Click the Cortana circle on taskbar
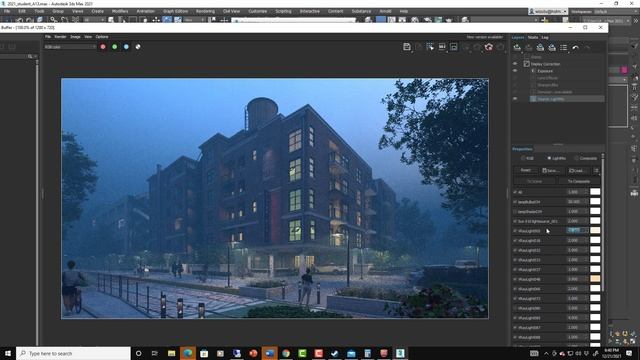Image resolution: width=640 pixels, height=360 pixels. (138, 353)
